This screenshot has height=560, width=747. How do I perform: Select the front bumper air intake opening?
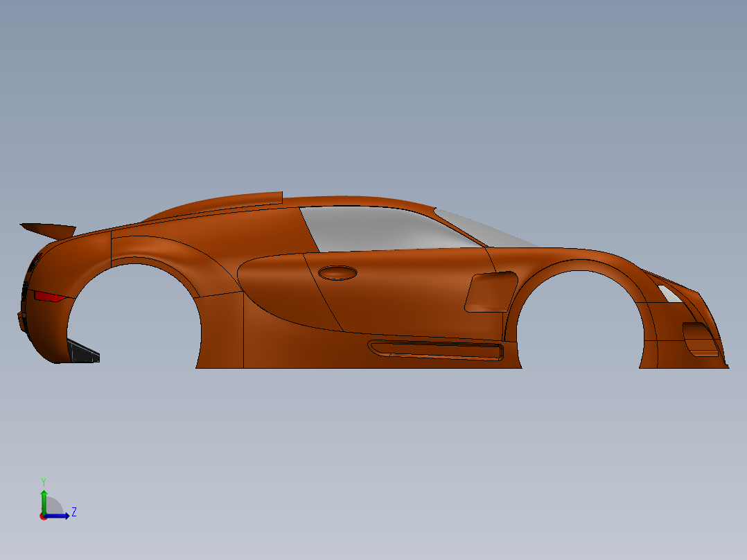tap(700, 339)
